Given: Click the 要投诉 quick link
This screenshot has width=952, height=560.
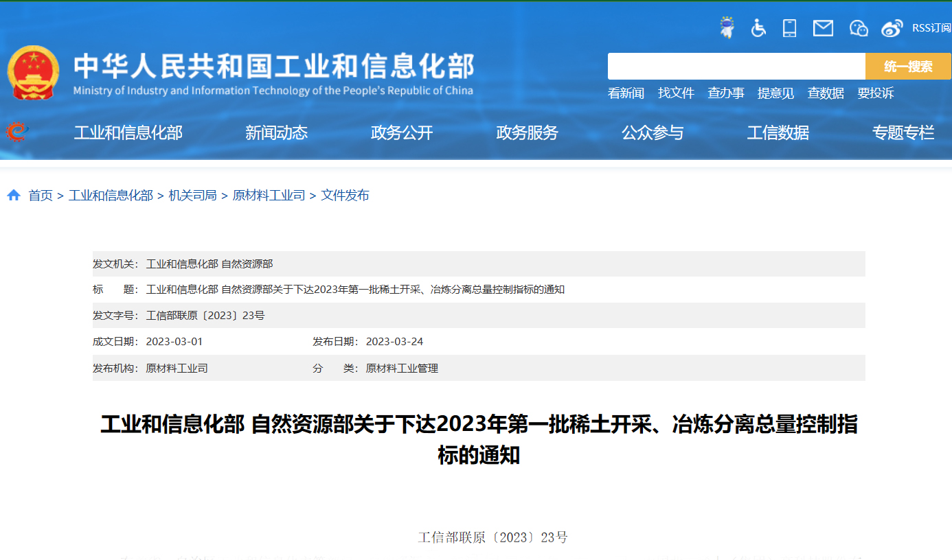Looking at the screenshot, I should coord(875,93).
